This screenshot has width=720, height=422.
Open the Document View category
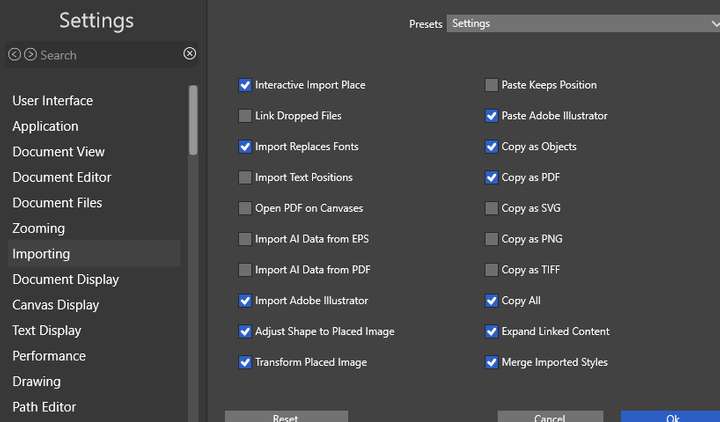tap(58, 152)
